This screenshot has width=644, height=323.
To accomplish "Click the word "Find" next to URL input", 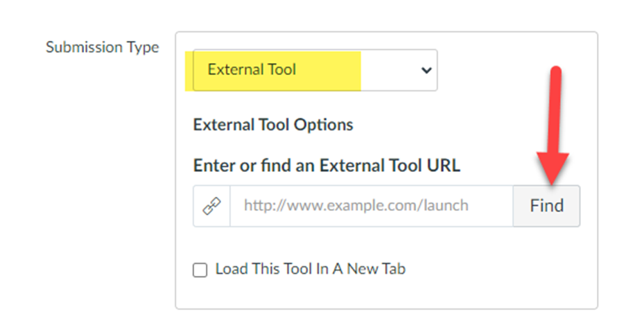I will coord(546,206).
